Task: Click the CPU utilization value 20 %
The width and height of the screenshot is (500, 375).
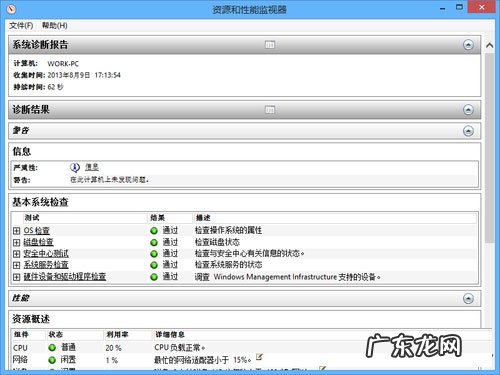Action: (113, 348)
